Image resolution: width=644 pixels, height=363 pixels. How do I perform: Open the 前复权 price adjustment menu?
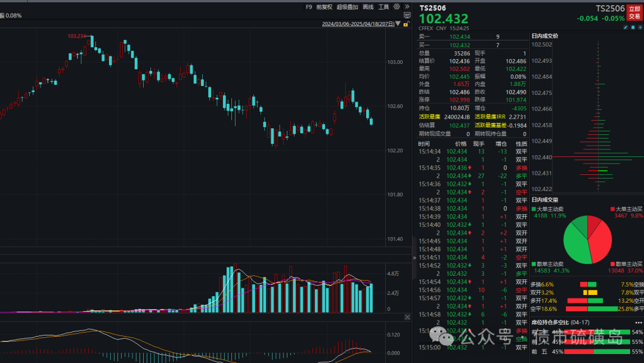point(324,7)
